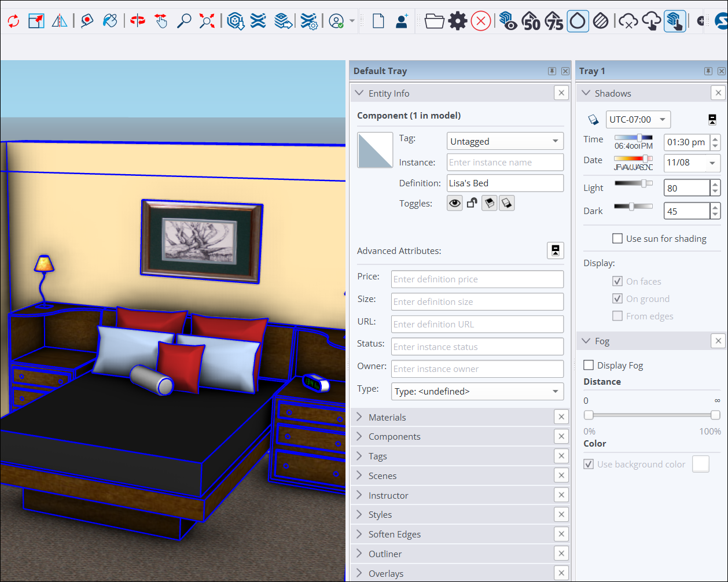Check the Display Fog checkbox
The width and height of the screenshot is (728, 582).
pyautogui.click(x=589, y=366)
